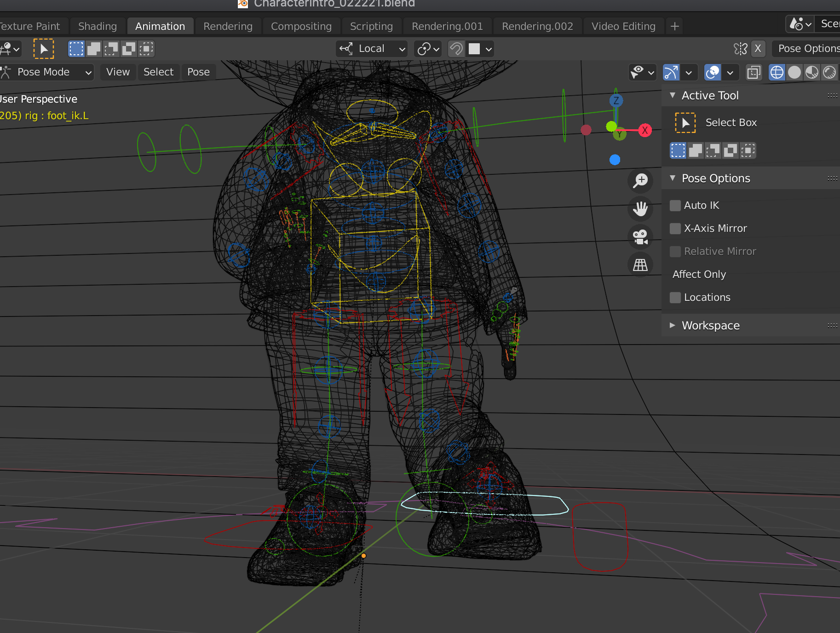This screenshot has height=633, width=840.
Task: Open Local transform orientation dropdown
Action: (x=372, y=49)
